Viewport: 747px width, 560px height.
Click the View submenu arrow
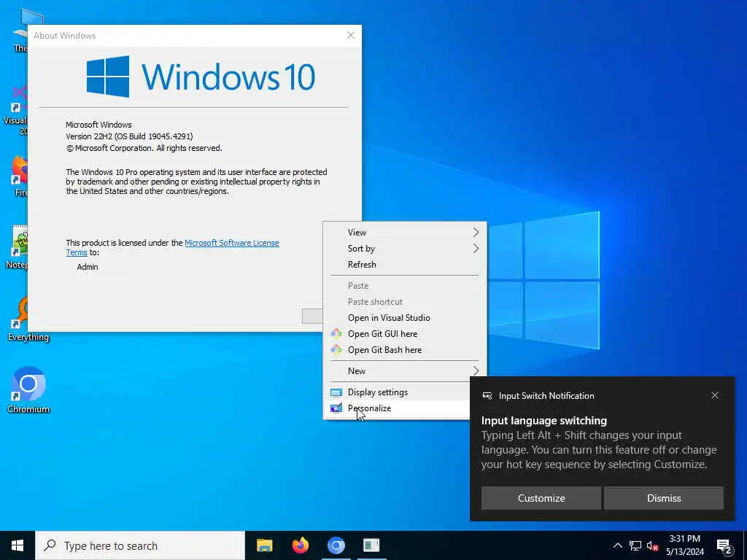[x=476, y=233]
